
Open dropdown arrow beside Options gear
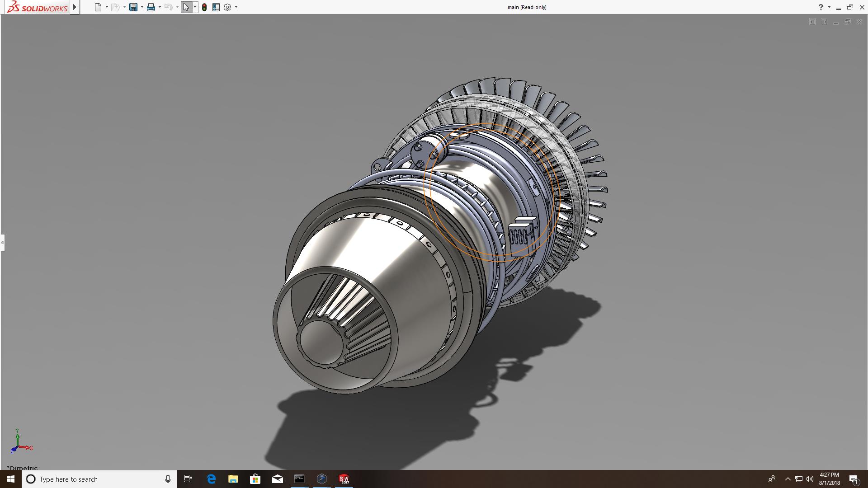236,7
